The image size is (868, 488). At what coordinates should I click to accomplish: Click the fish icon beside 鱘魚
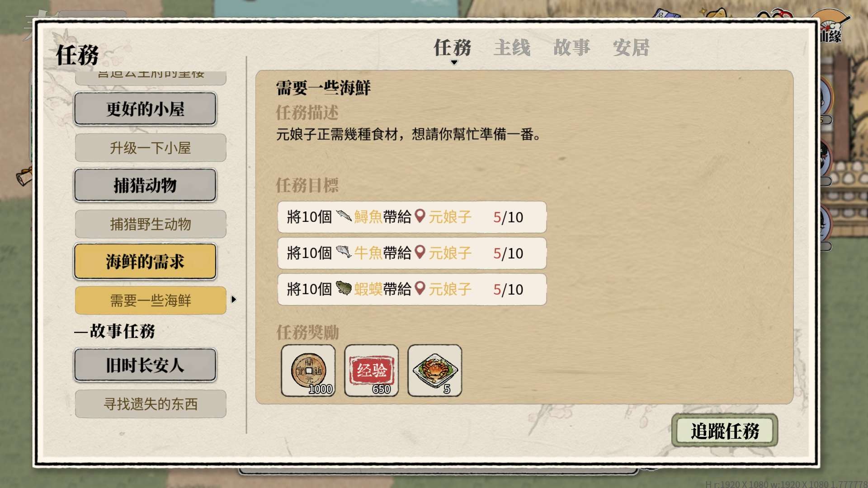344,216
